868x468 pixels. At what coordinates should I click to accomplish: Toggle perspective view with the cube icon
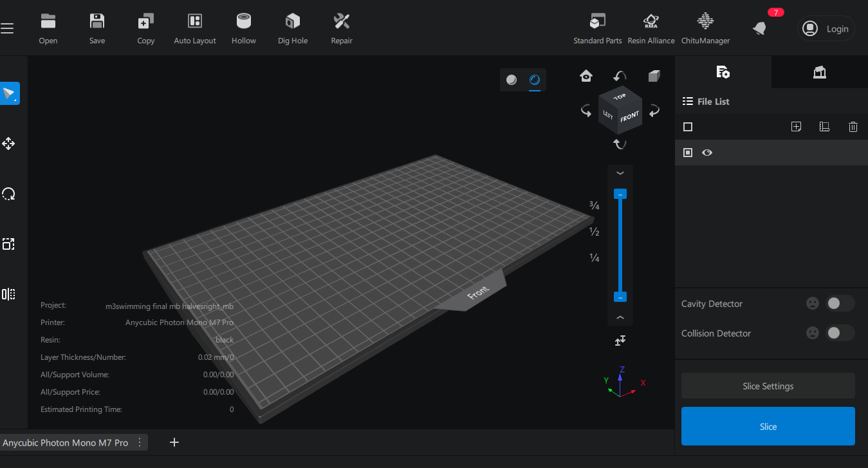654,76
